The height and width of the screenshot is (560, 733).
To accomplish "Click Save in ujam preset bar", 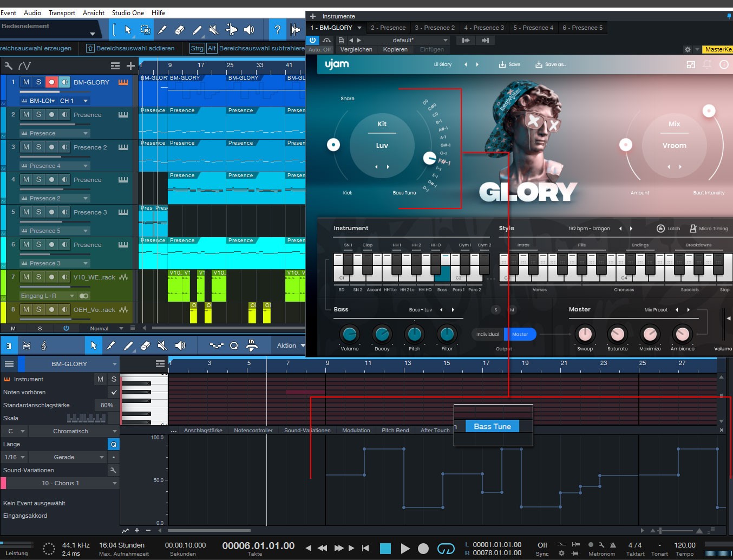I will [509, 64].
